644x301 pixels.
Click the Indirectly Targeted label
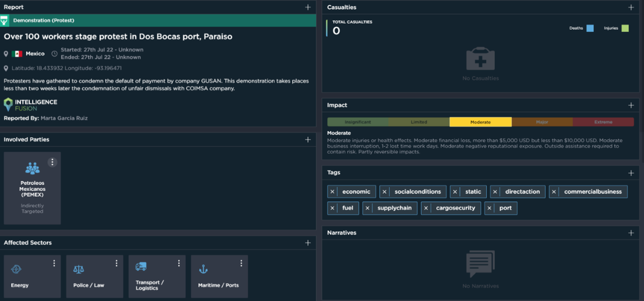click(x=32, y=209)
